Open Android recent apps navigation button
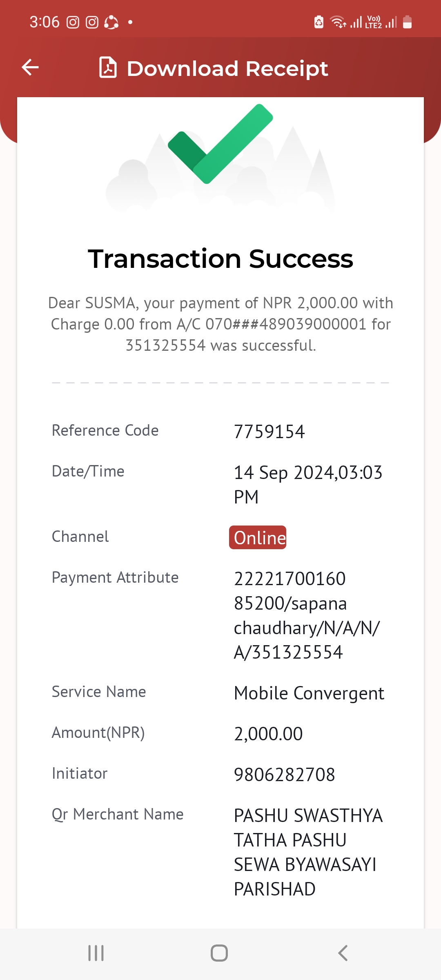Screen dimensions: 441x980 96,953
